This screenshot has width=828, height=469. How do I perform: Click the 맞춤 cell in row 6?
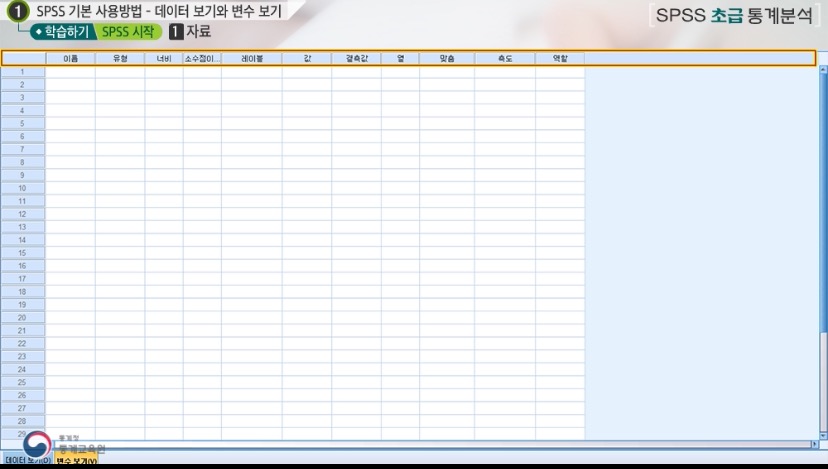click(x=447, y=136)
